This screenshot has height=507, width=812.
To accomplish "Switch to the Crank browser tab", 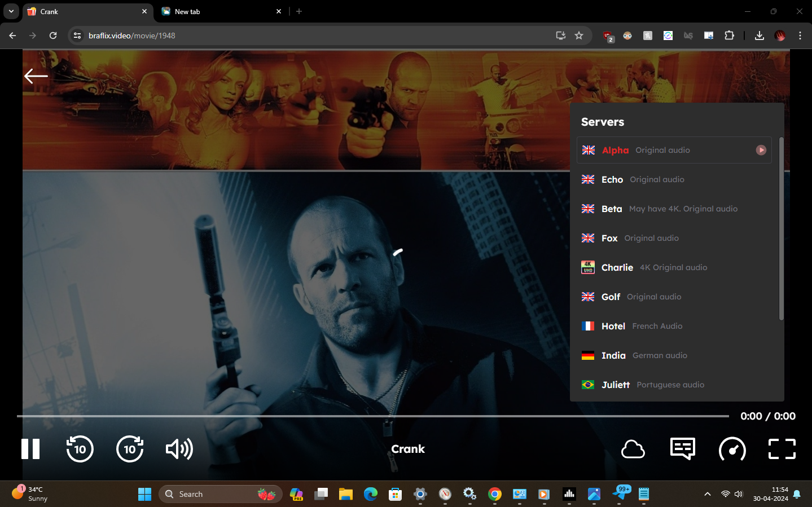I will click(x=87, y=12).
